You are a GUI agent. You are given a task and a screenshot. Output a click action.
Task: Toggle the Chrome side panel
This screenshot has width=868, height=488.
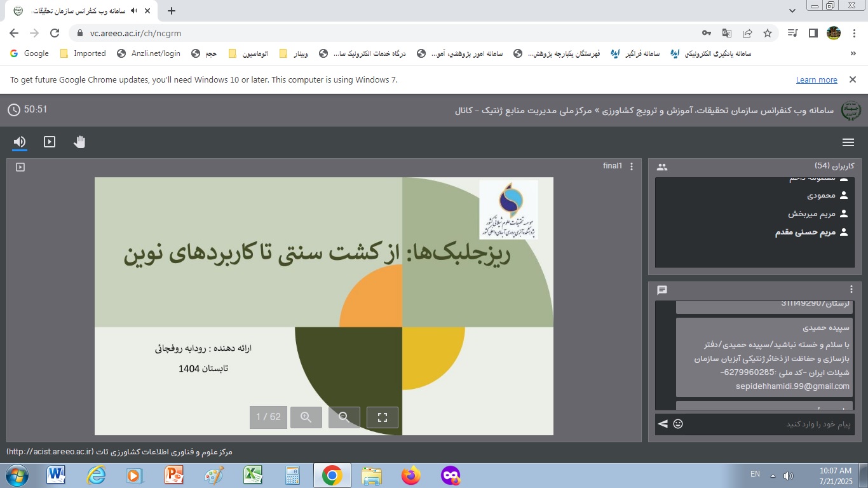point(813,33)
